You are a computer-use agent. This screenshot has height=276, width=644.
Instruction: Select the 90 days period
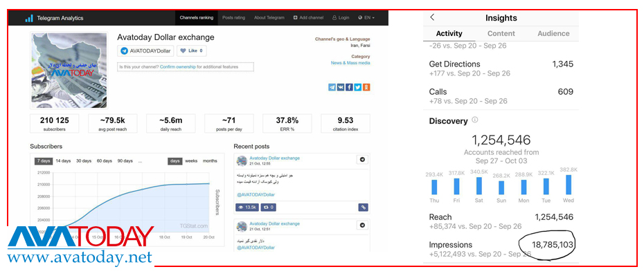[x=125, y=160]
